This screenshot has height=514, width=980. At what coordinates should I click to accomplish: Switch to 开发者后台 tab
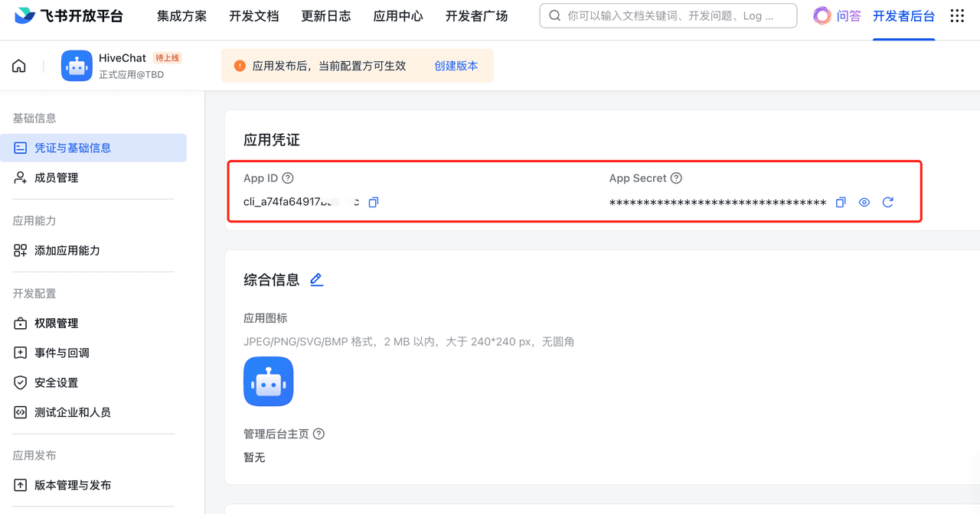[x=903, y=16]
